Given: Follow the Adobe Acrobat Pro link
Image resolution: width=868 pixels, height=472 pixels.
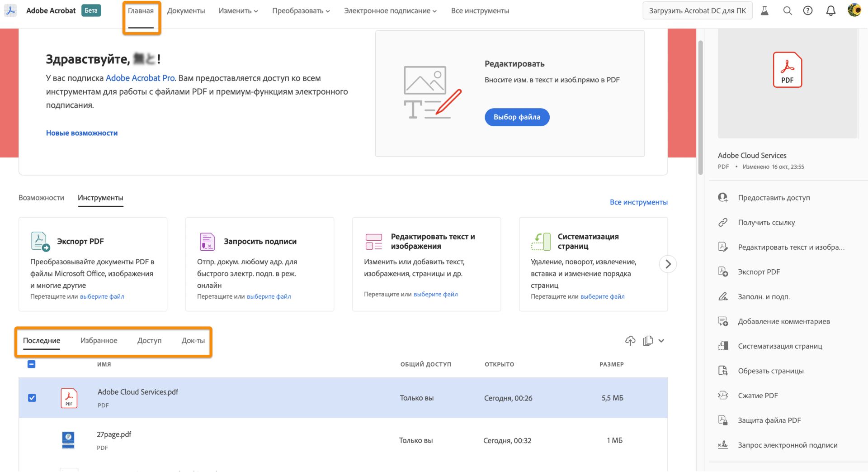Looking at the screenshot, I should (x=140, y=78).
